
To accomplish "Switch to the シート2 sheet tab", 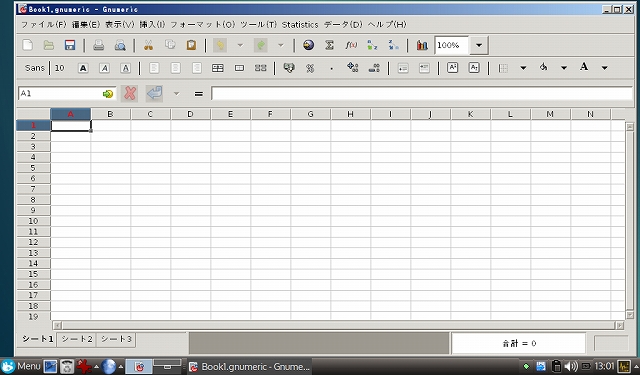I will [x=77, y=339].
